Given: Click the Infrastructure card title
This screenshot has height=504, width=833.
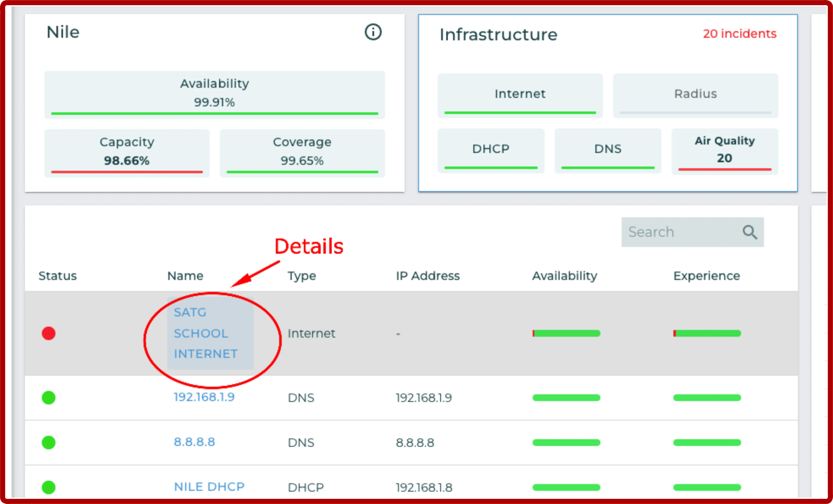Looking at the screenshot, I should click(498, 35).
